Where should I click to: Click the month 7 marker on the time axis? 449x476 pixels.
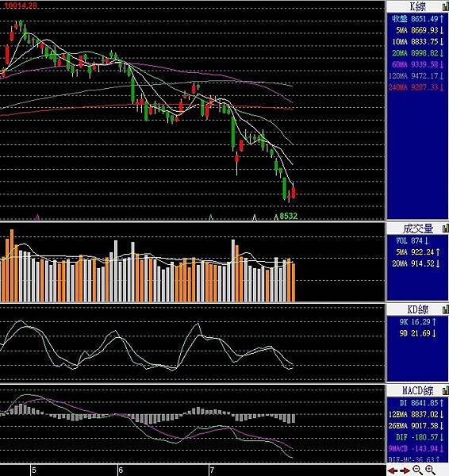212,470
